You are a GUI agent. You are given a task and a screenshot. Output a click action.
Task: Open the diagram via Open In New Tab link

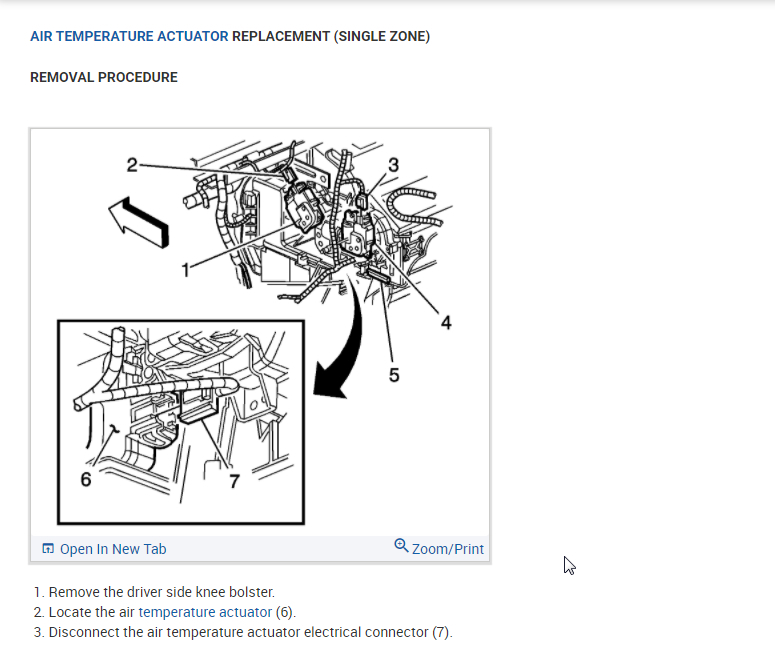tap(113, 549)
